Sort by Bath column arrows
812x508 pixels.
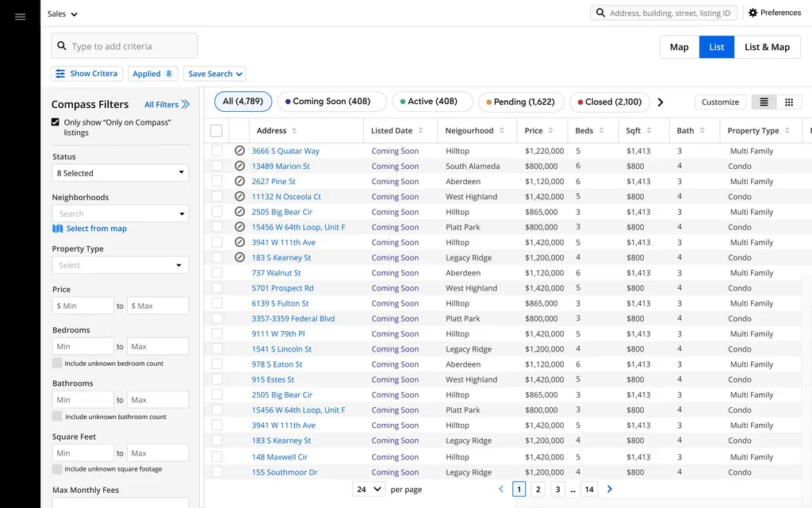[703, 131]
